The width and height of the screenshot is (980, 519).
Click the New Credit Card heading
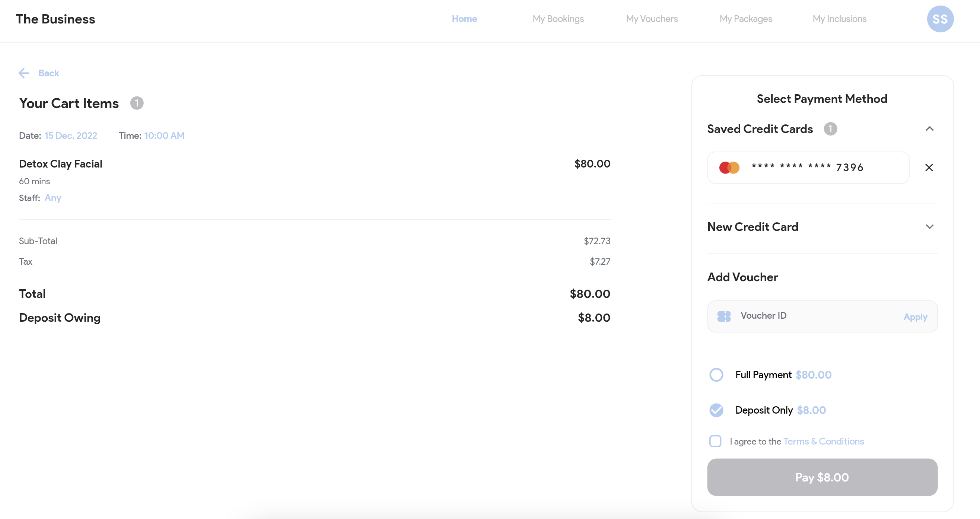[x=752, y=227]
